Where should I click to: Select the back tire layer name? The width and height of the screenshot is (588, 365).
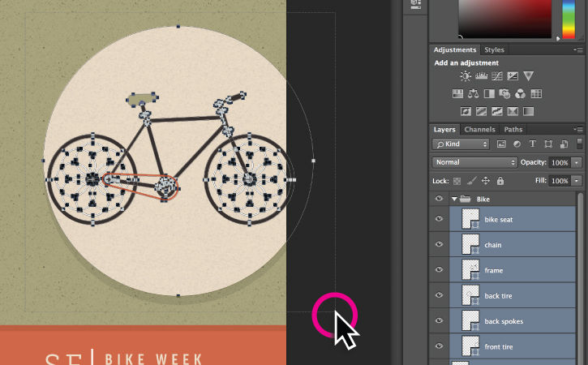click(498, 296)
